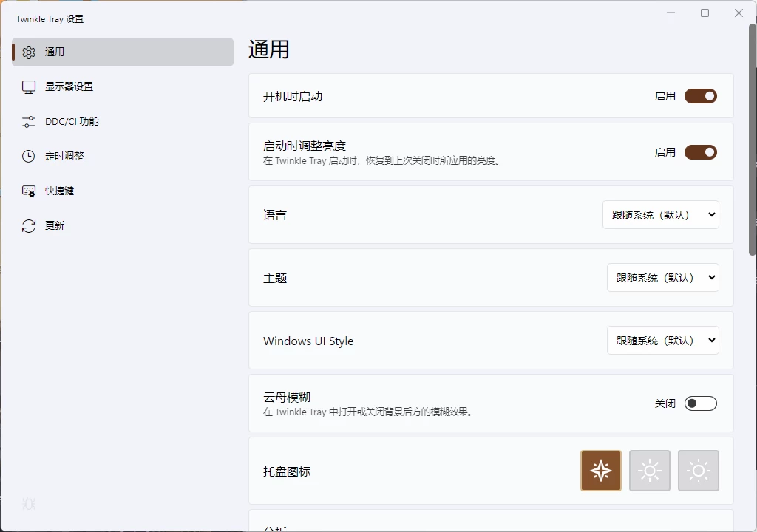Image resolution: width=757 pixels, height=532 pixels.
Task: Turn off 启动时调整亮度
Action: (700, 151)
